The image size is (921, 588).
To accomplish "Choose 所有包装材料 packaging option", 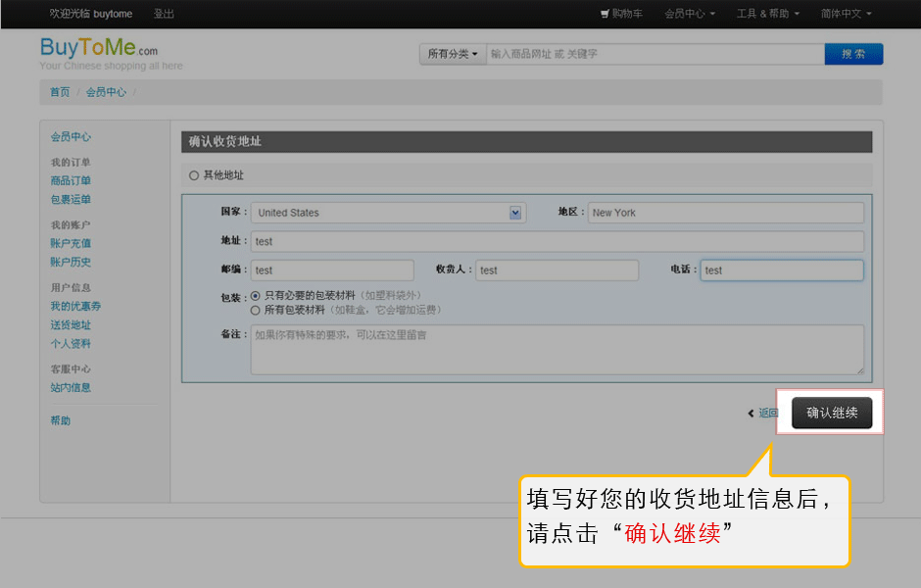I will click(x=256, y=310).
